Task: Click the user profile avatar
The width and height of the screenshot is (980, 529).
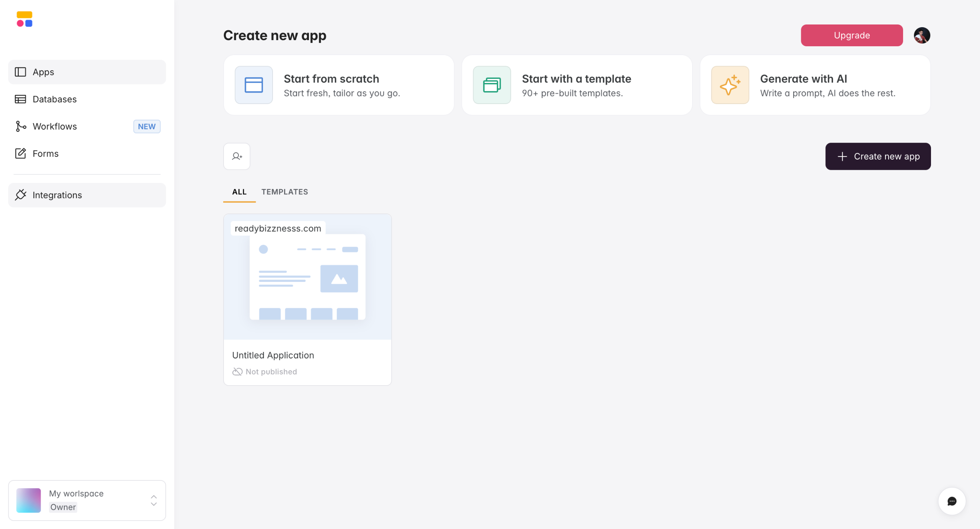Action: pyautogui.click(x=922, y=36)
